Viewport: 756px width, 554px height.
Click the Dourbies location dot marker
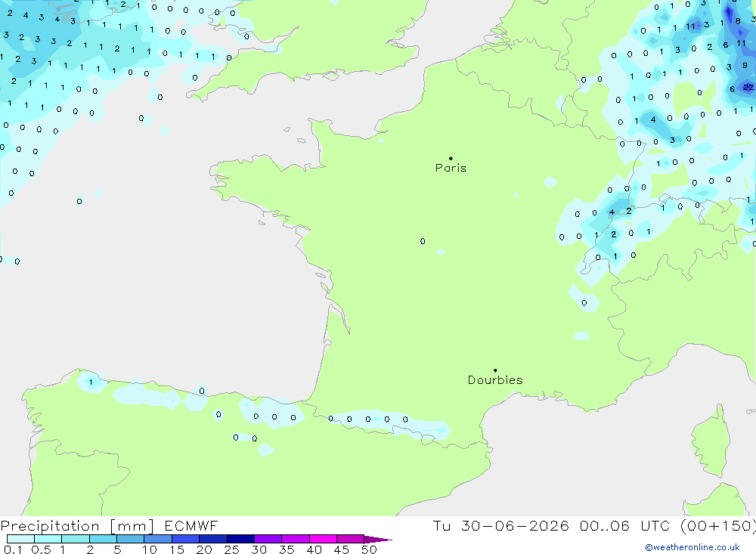click(495, 370)
